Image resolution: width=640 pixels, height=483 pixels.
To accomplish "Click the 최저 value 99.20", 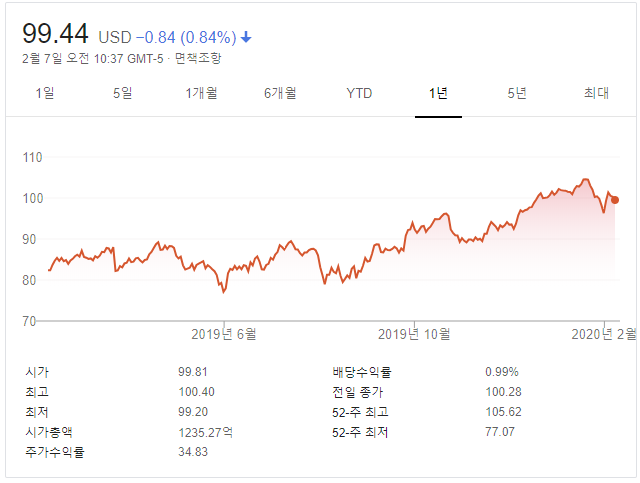I will (193, 412).
